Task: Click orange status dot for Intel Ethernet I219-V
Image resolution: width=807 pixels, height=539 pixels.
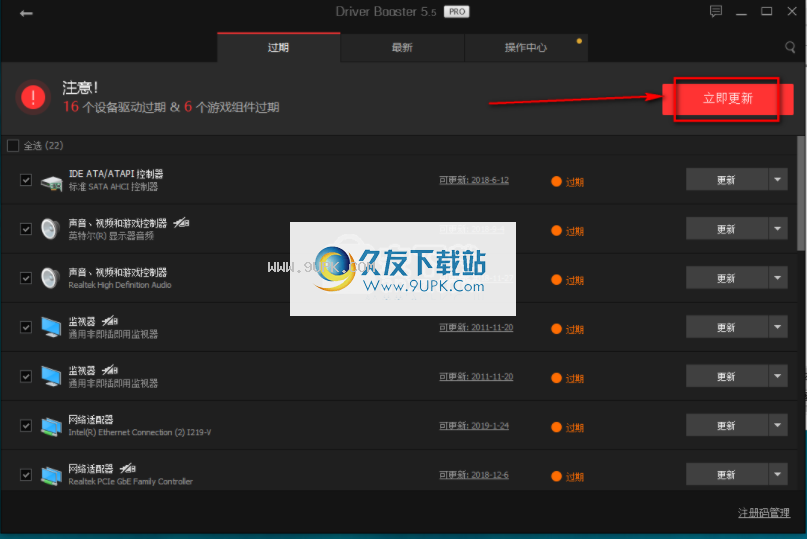Action: 556,427
